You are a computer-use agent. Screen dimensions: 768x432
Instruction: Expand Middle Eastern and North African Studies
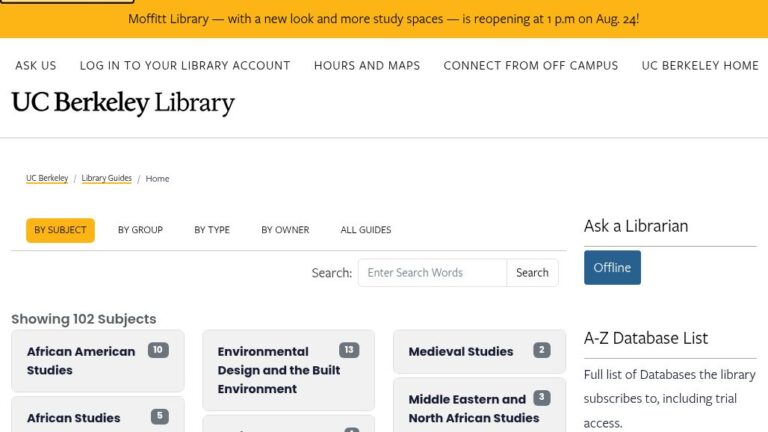tap(480, 406)
